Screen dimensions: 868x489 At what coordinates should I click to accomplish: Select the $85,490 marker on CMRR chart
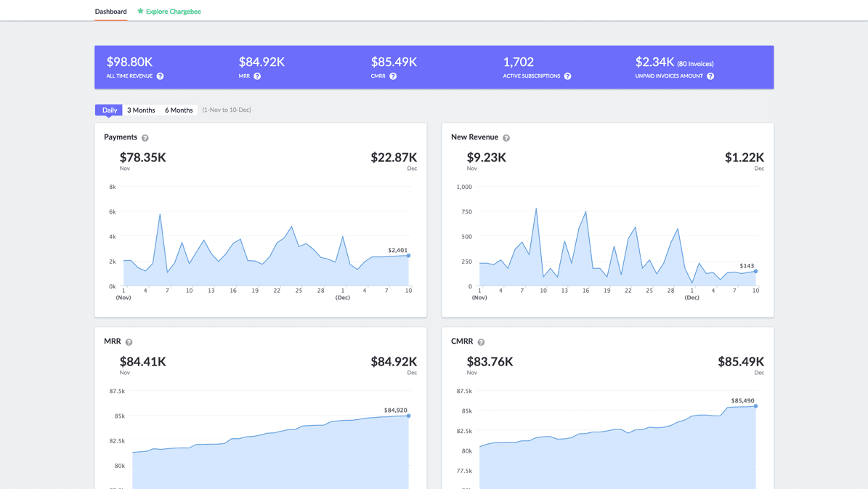(755, 407)
